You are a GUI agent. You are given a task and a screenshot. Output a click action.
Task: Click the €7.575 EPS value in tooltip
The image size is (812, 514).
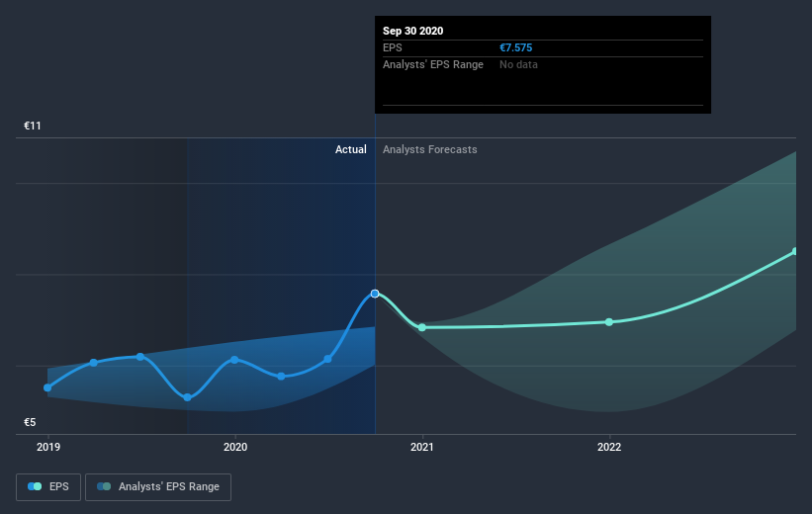pyautogui.click(x=516, y=47)
